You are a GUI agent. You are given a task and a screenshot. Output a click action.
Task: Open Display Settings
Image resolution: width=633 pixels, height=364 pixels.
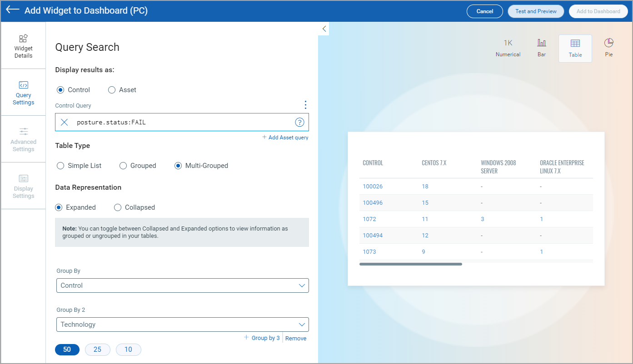pyautogui.click(x=23, y=186)
